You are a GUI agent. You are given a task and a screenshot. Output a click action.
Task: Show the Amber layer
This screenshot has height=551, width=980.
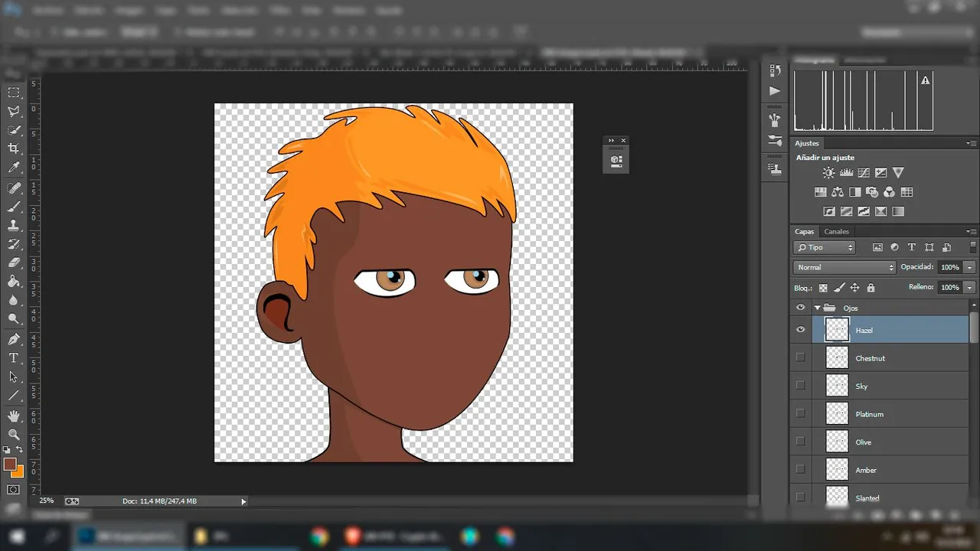click(801, 469)
